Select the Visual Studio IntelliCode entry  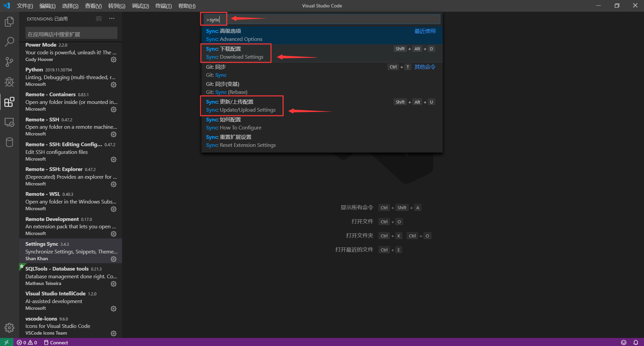[x=70, y=301]
